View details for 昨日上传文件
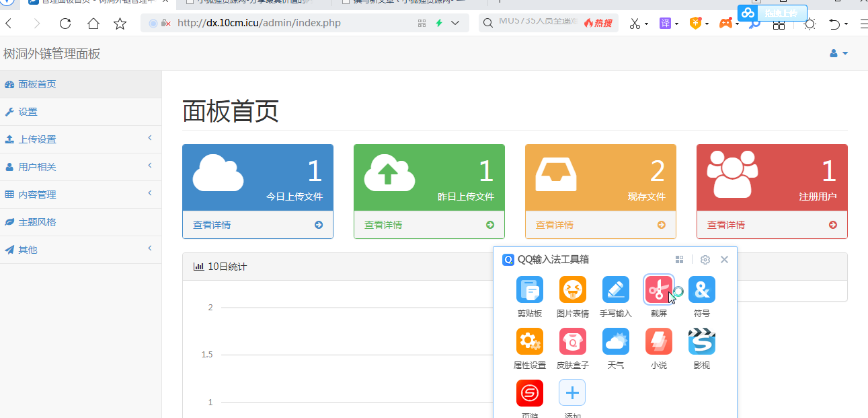This screenshot has width=868, height=418. tap(429, 225)
